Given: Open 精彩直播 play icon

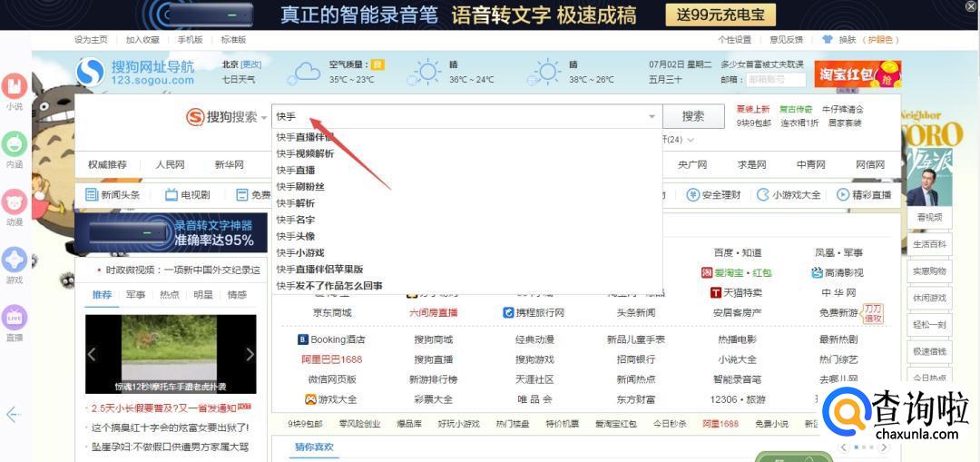Looking at the screenshot, I should [842, 194].
